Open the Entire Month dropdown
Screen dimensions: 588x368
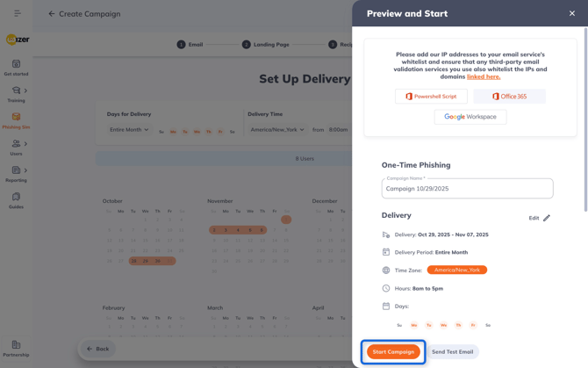point(129,130)
